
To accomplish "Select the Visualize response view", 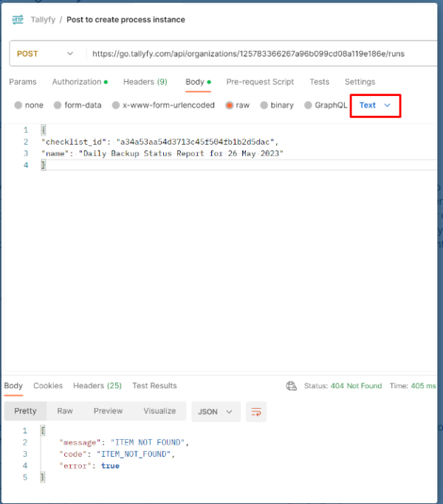I will tap(159, 411).
